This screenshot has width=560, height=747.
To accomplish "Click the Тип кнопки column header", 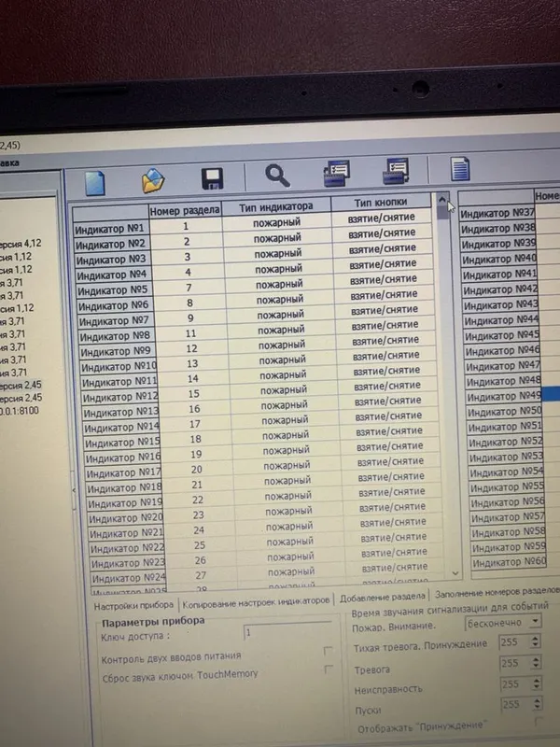I will (x=381, y=203).
